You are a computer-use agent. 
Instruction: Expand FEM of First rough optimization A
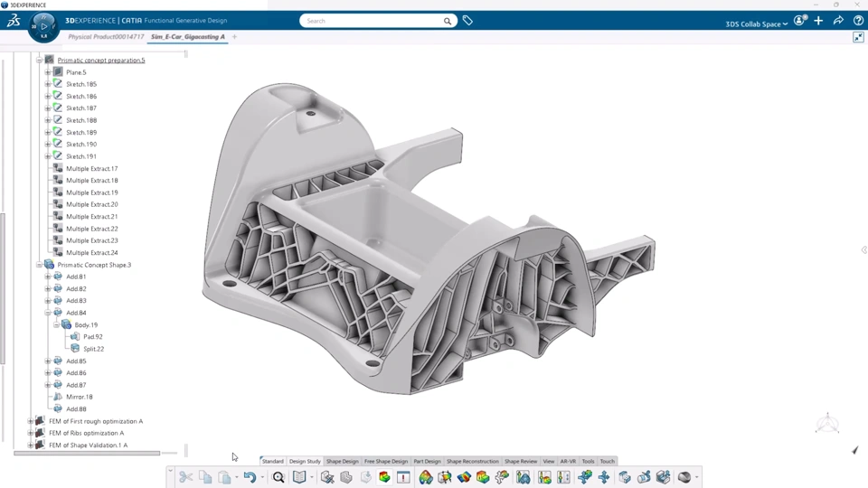[x=31, y=421]
